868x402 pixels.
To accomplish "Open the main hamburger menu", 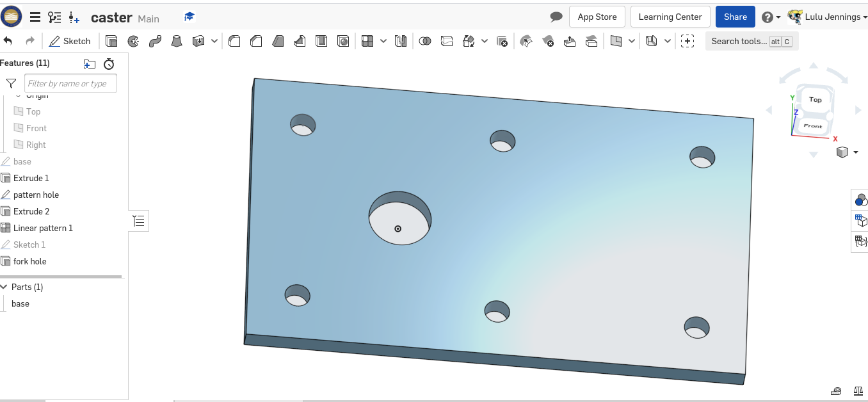I will [35, 17].
